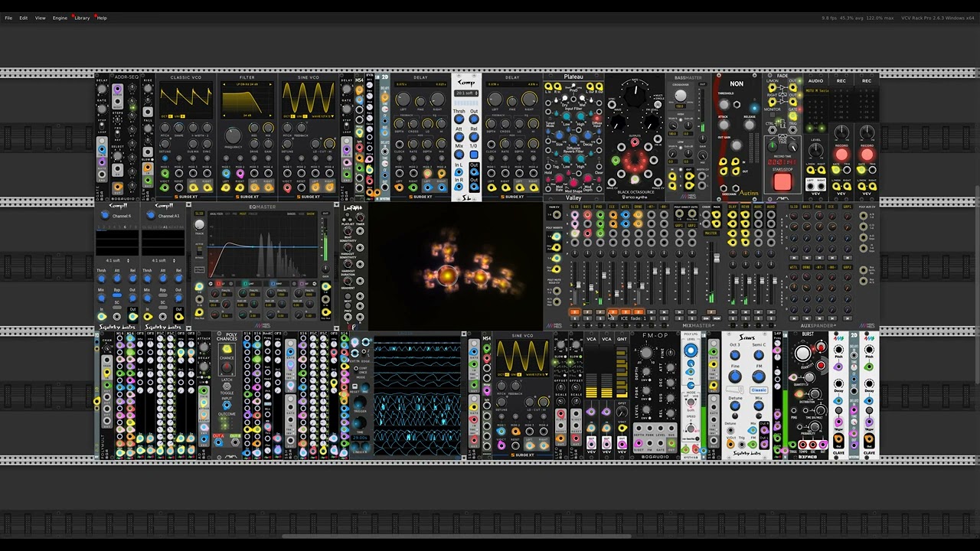This screenshot has height=551, width=980.
Task: Click the NON threshold CV jack
Action: point(737,105)
